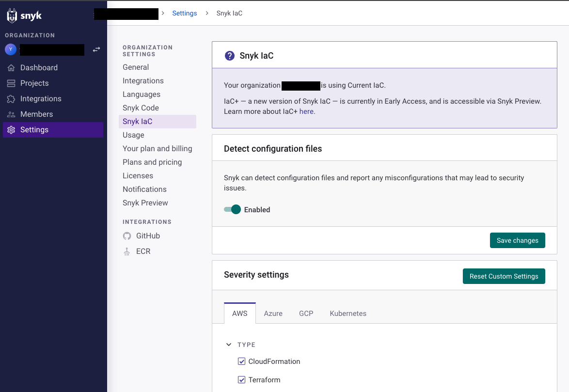Open GitHub integration settings
The image size is (569, 392).
tap(148, 235)
